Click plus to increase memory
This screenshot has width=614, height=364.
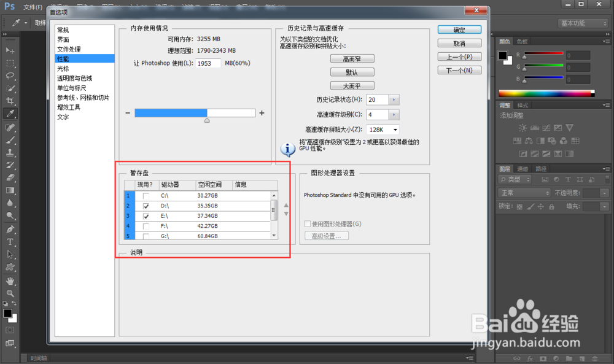[x=262, y=113]
